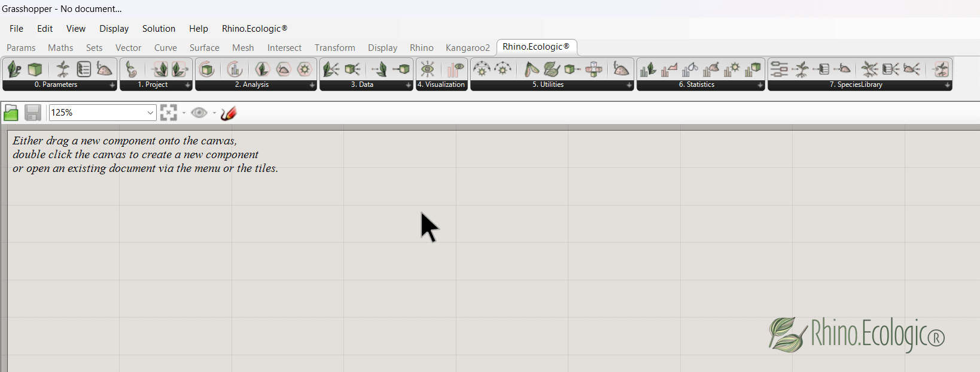The height and width of the screenshot is (372, 980).
Task: Select the leaves-with-outgoing-arrow icon in Project panel
Action: pyautogui.click(x=180, y=69)
